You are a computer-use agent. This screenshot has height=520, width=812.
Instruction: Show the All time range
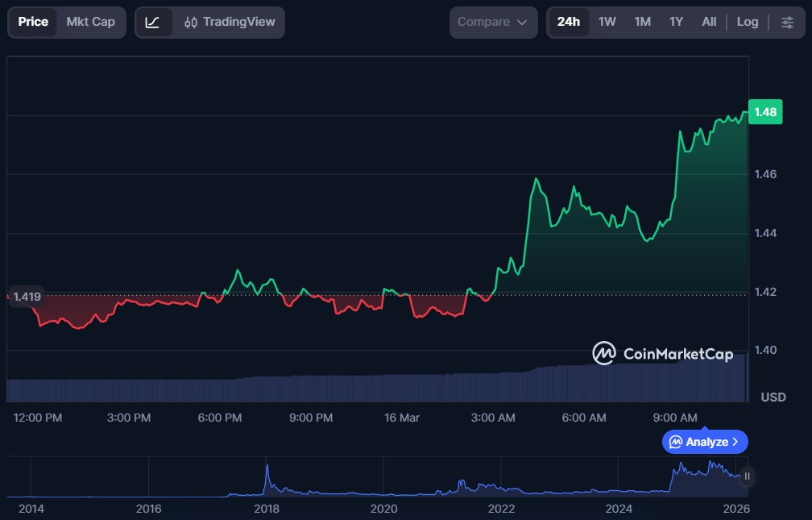click(709, 22)
